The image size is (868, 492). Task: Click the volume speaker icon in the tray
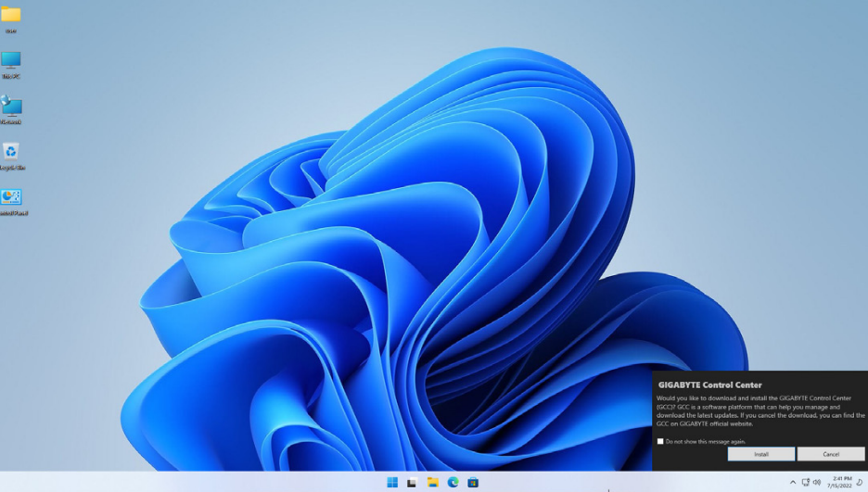click(817, 482)
